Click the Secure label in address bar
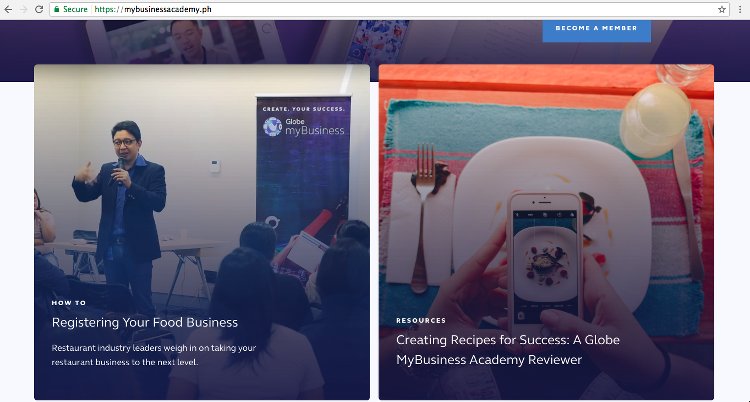750x402 pixels. point(76,9)
